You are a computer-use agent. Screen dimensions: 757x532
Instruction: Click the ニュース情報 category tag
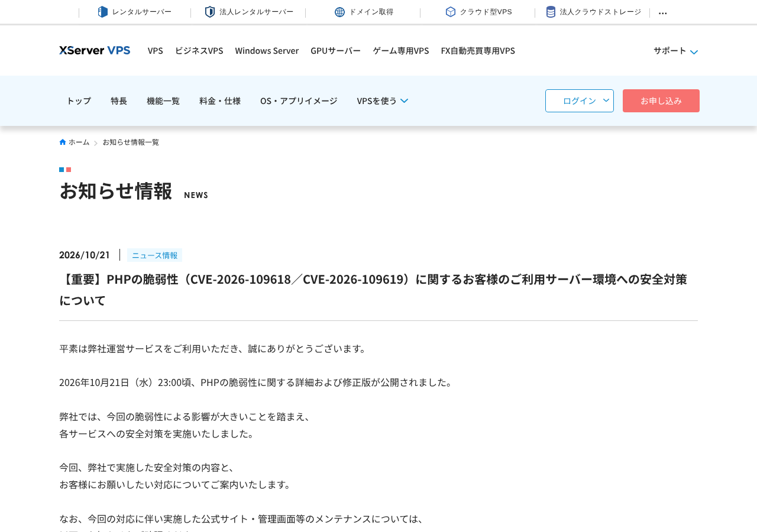coord(154,255)
